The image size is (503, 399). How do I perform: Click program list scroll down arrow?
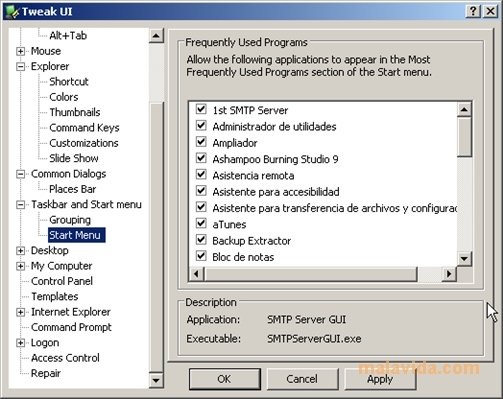(464, 258)
